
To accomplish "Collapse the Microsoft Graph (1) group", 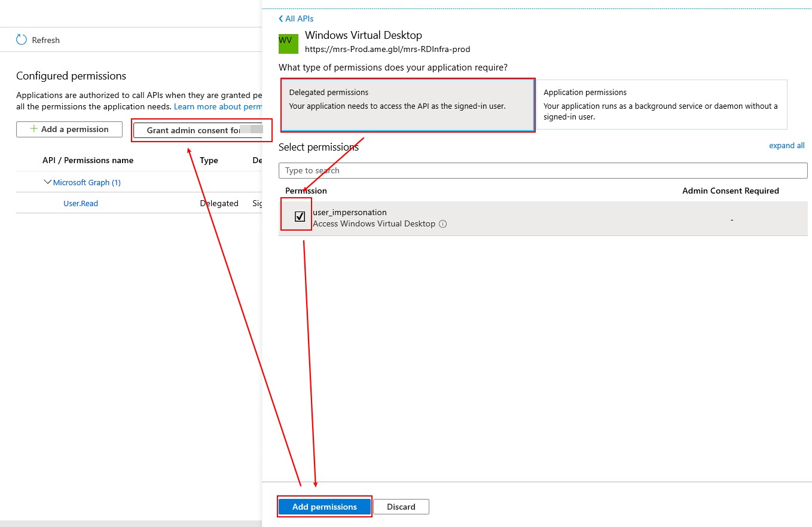I will coord(48,182).
